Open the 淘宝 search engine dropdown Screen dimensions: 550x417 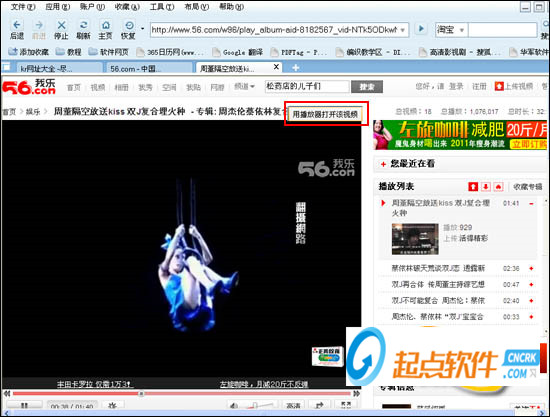tap(462, 30)
